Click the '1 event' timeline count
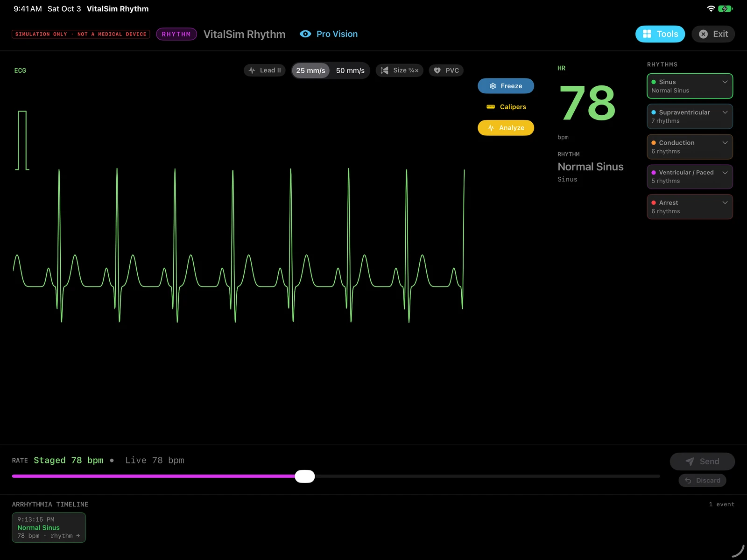The width and height of the screenshot is (747, 560). [x=722, y=504]
